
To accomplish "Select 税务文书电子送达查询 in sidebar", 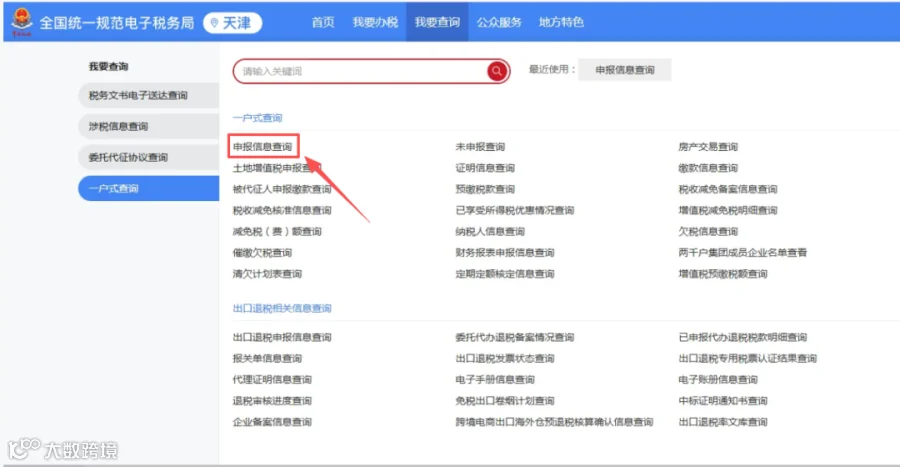I will 149,95.
